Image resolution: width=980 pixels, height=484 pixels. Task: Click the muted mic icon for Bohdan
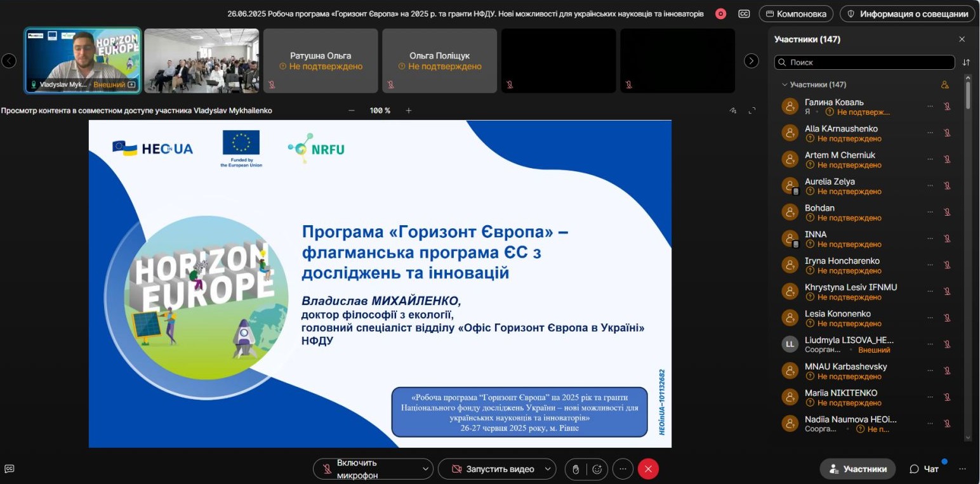pyautogui.click(x=947, y=213)
